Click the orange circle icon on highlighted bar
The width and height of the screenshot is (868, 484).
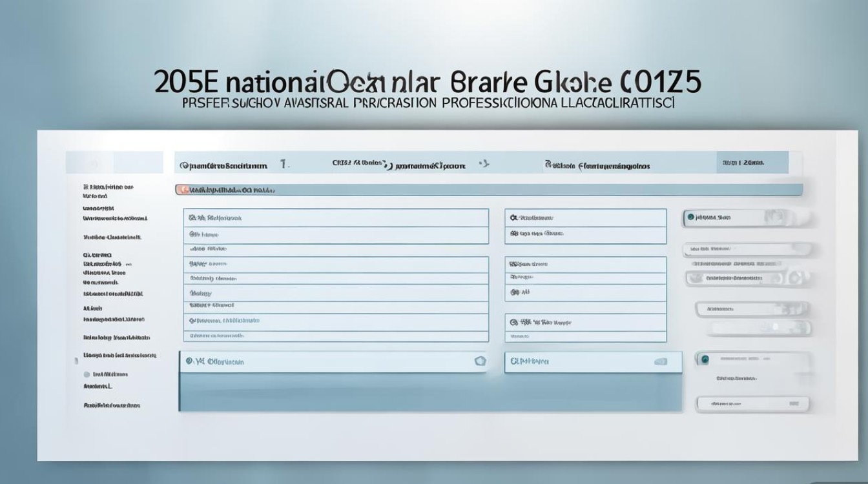point(183,190)
